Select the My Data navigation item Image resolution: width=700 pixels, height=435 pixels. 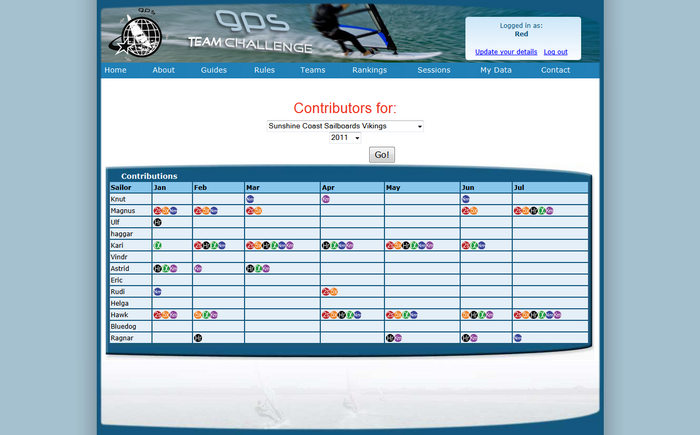coord(495,70)
